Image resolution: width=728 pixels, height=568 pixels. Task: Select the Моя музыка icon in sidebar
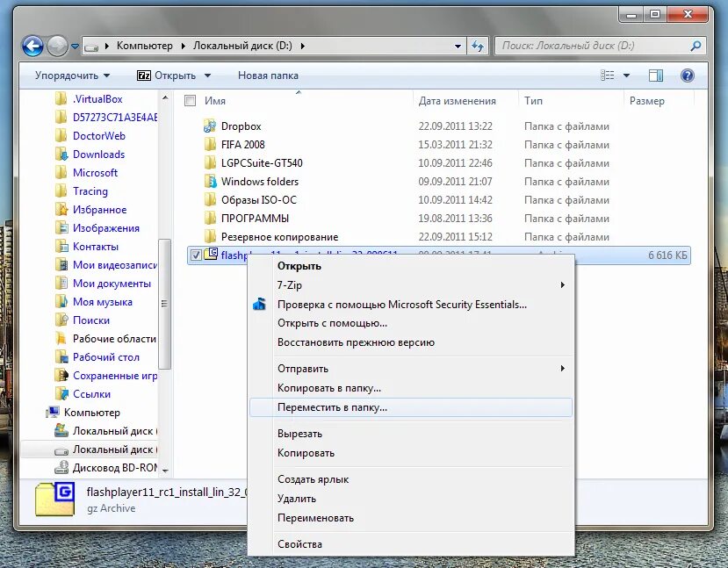coord(61,302)
